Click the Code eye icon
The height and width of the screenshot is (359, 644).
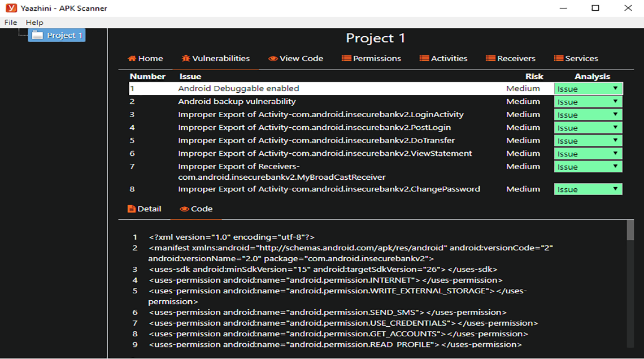184,209
